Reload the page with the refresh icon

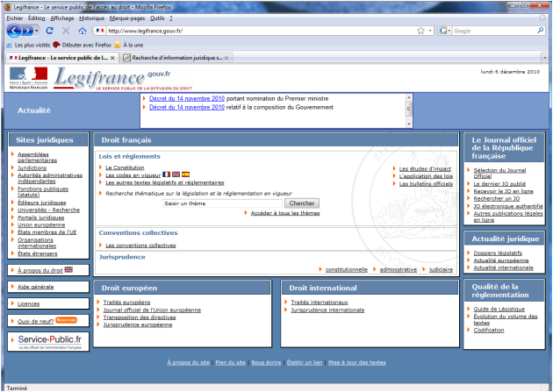50,31
